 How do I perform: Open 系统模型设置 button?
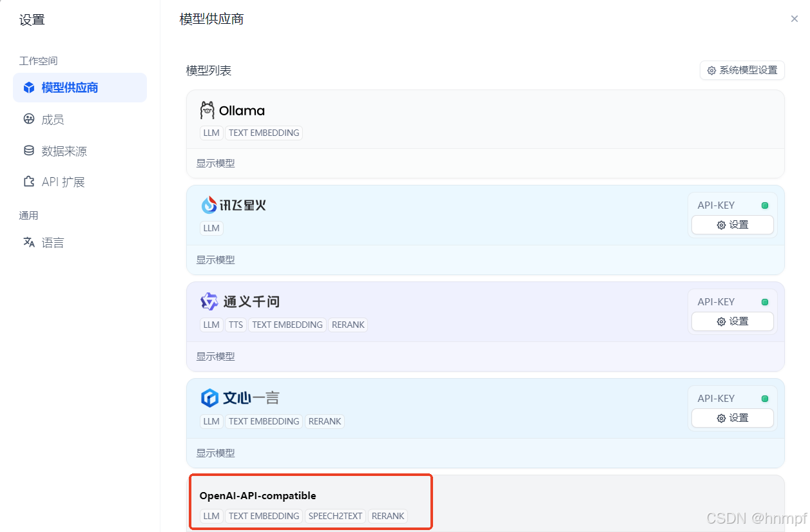pos(742,70)
